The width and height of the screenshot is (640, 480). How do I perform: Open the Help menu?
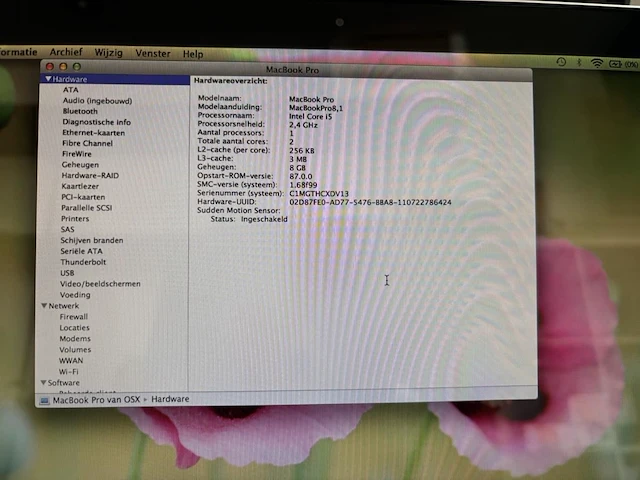point(193,54)
